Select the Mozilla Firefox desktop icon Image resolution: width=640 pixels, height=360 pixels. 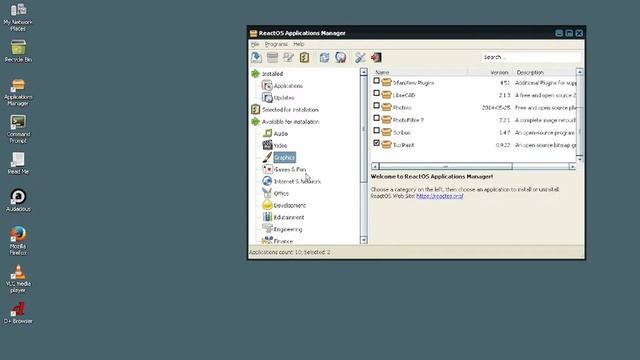coord(18,240)
